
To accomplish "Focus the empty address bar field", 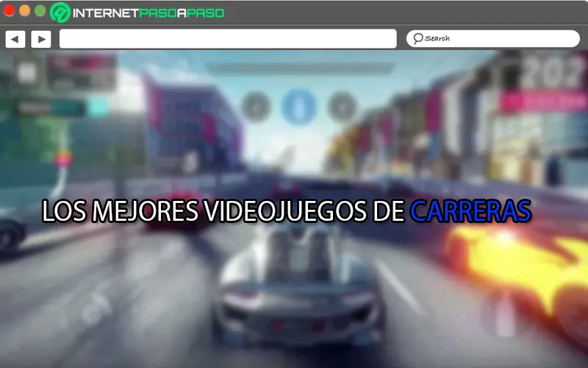I will pyautogui.click(x=228, y=39).
